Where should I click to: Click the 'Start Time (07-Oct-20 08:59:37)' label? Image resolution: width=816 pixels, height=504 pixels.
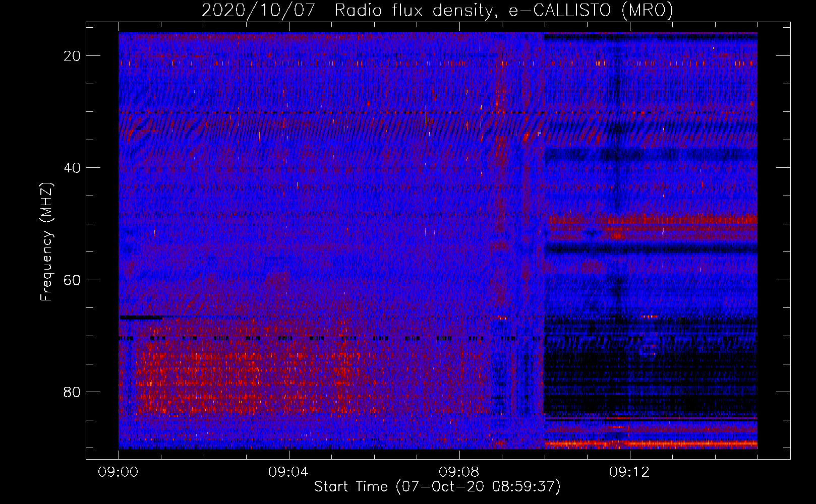(x=437, y=487)
